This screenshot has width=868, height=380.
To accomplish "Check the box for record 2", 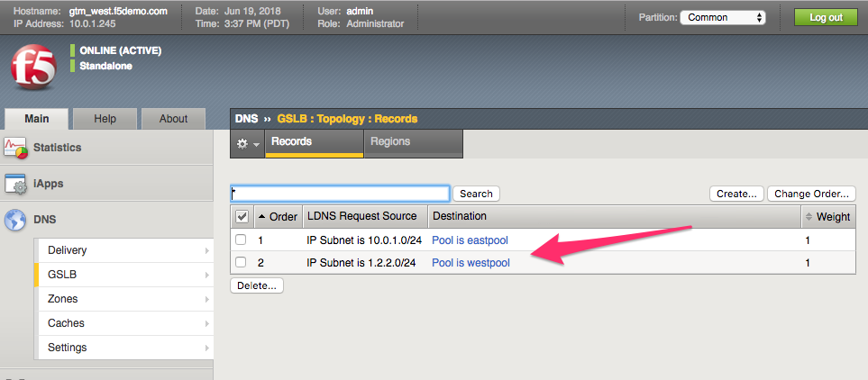I will pos(241,262).
